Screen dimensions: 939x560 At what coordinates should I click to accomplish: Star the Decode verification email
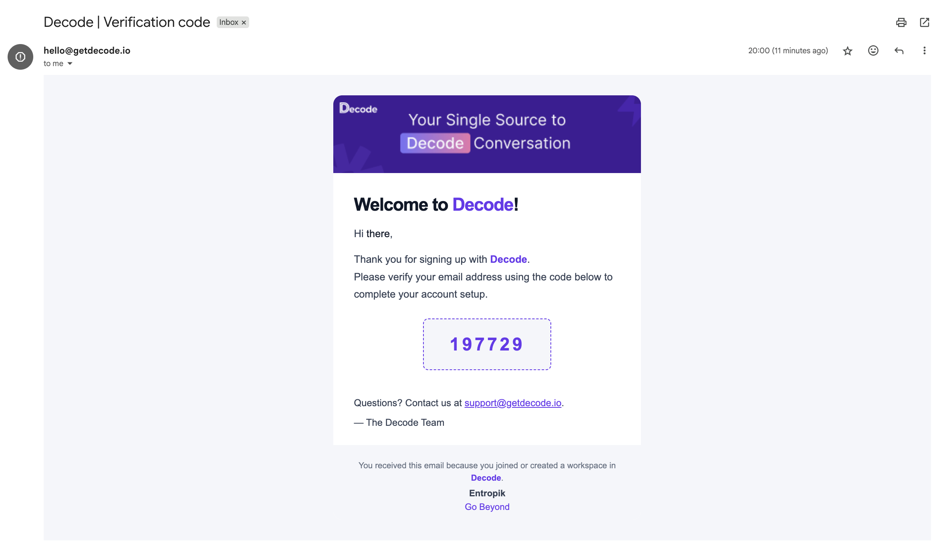(x=847, y=51)
